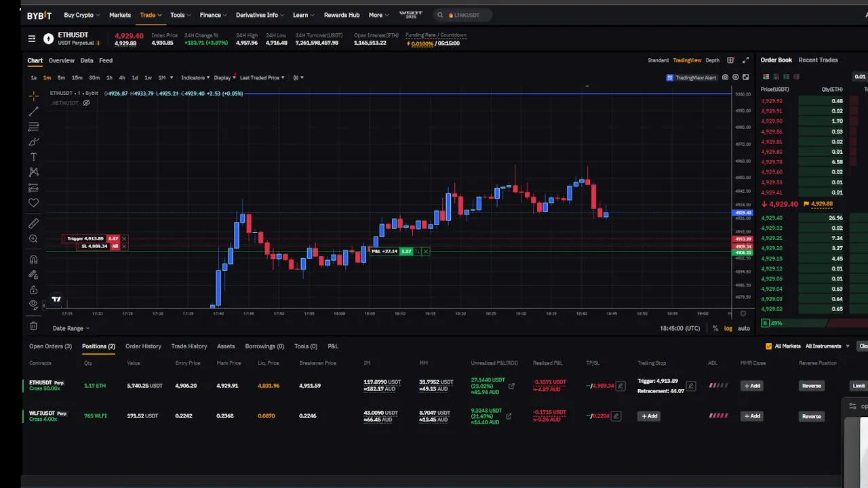Viewport: 868px width, 488px height.
Task: Remove drawings with the trash icon
Action: coord(33,326)
